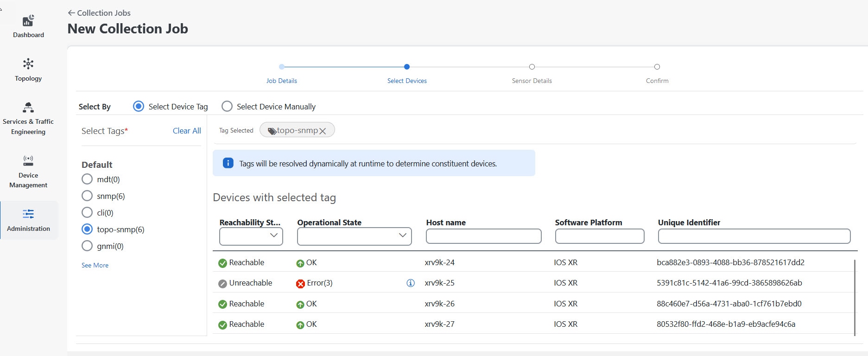Focus the Host name filter field
Viewport: 868px width, 356px height.
(x=484, y=236)
